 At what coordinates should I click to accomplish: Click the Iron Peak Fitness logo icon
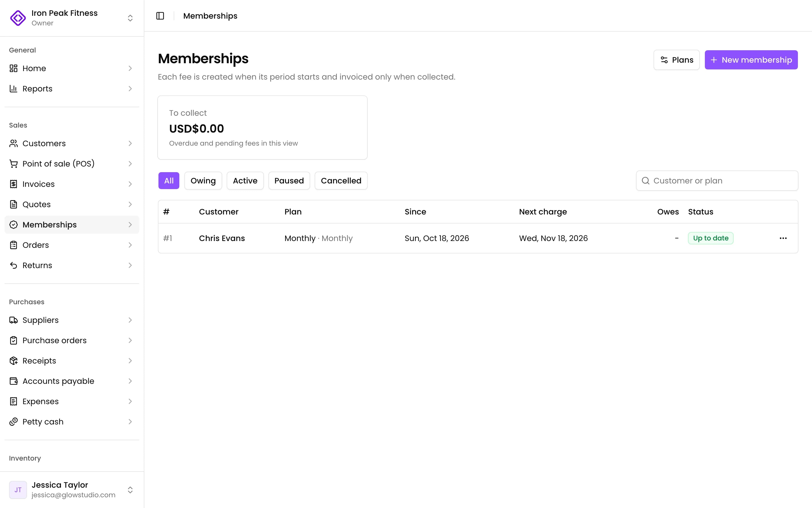(18, 18)
